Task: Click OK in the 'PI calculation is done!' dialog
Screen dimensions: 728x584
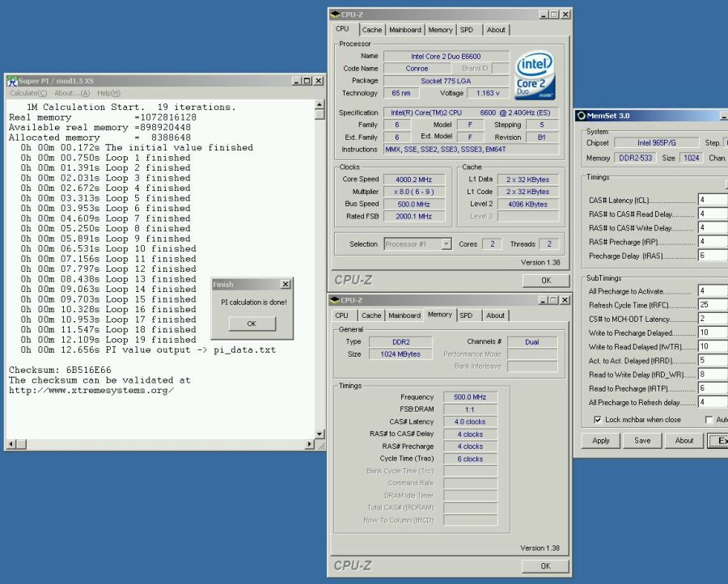Action: 252,324
